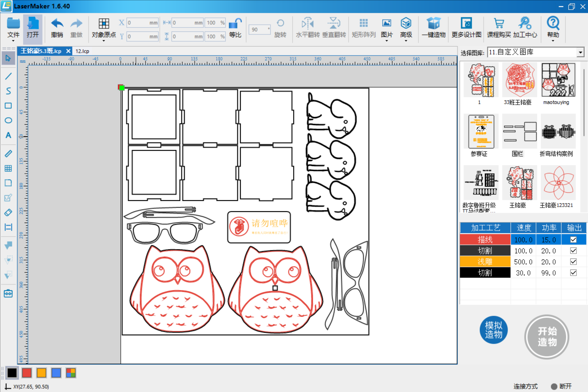The image size is (588, 392).
Task: Toggle output checkbox for orange 浅雕 row
Action: pos(573,262)
